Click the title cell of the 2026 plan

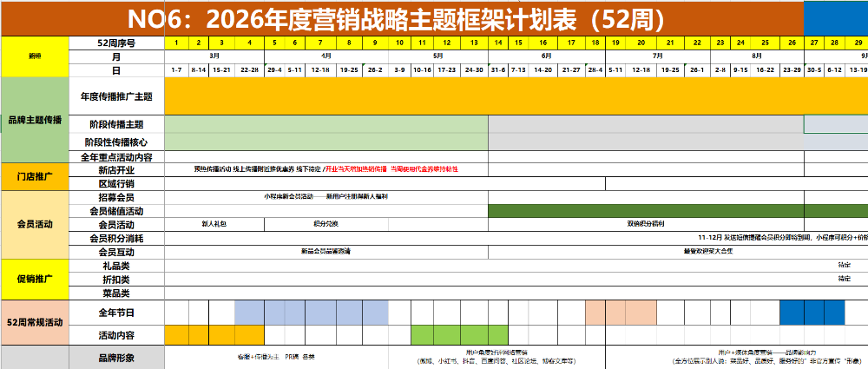[399, 18]
